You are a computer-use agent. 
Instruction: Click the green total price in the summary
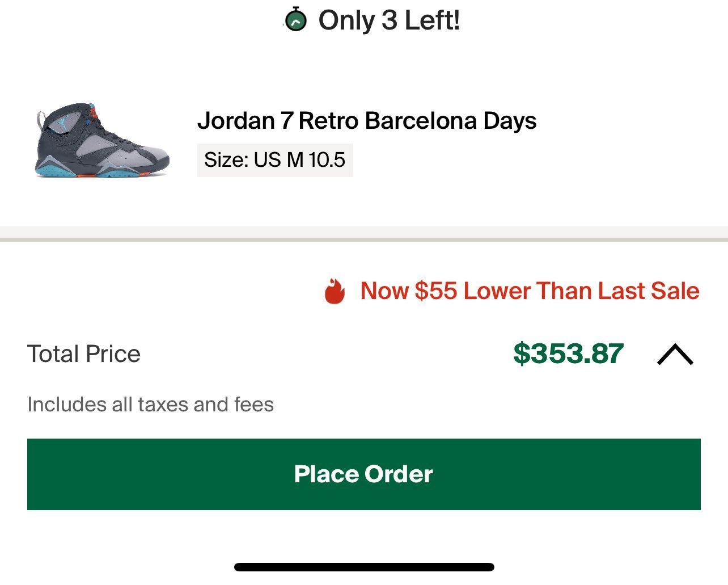pos(568,353)
